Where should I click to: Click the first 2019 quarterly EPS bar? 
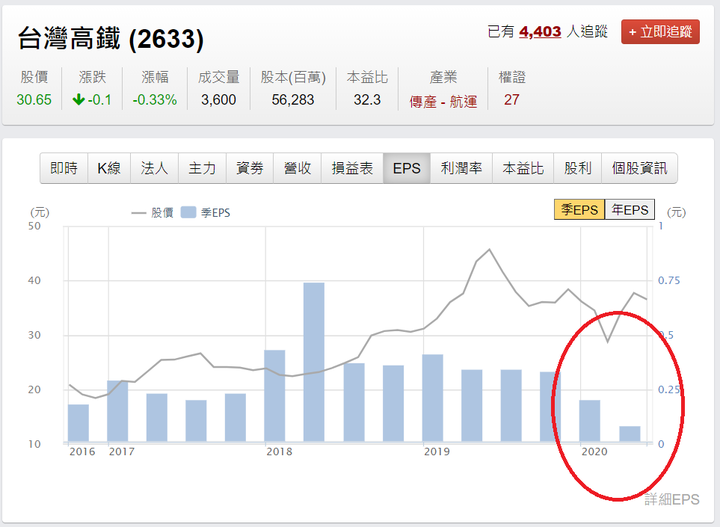pyautogui.click(x=433, y=398)
